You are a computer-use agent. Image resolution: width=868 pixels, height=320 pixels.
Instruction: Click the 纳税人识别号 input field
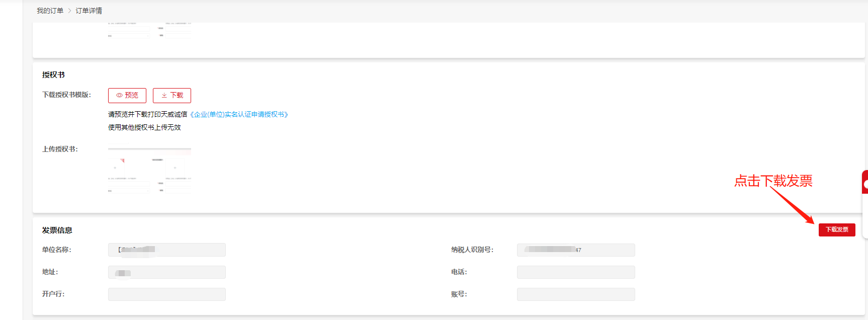pos(575,250)
